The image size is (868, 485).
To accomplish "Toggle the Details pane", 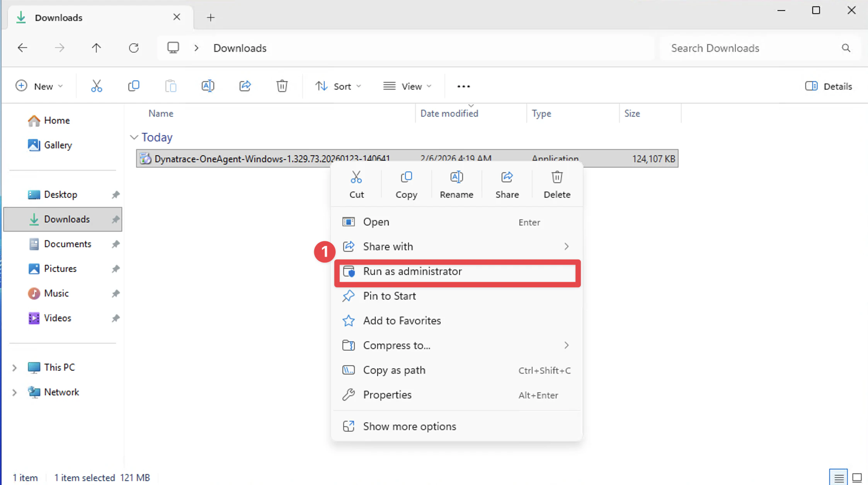I will [x=829, y=86].
